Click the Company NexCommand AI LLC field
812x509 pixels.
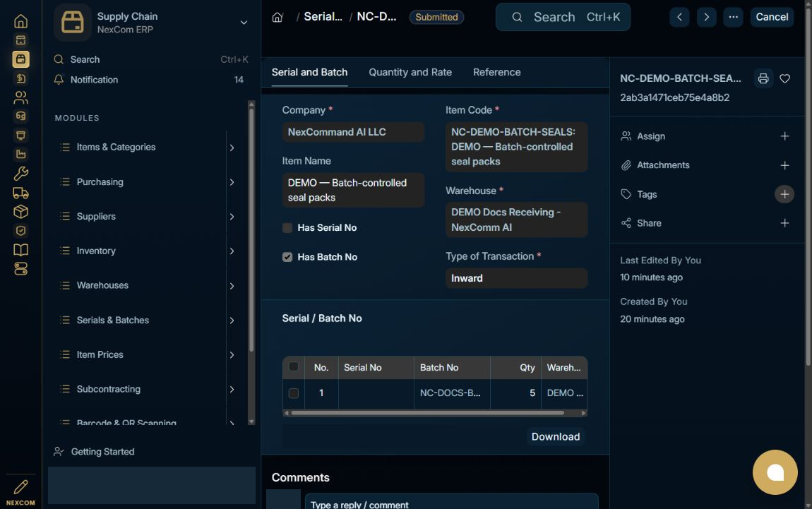[x=353, y=132]
